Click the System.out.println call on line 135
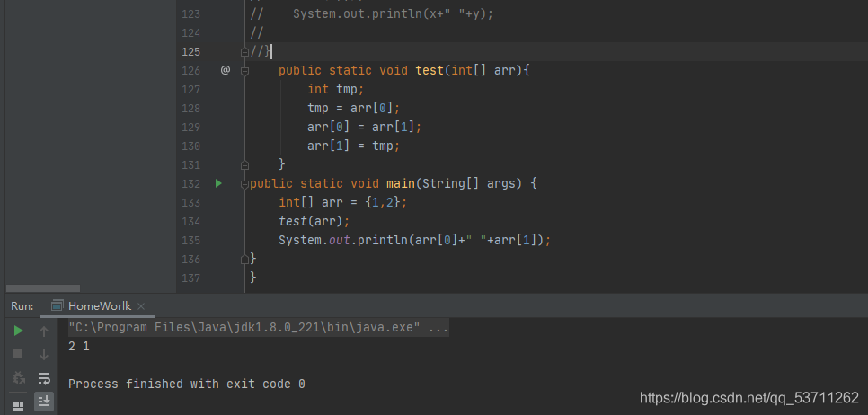The width and height of the screenshot is (868, 415). (x=414, y=240)
